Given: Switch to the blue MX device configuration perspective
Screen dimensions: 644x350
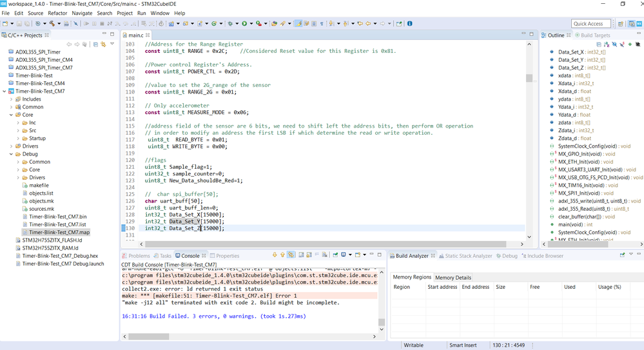Looking at the screenshot, I should click(639, 24).
